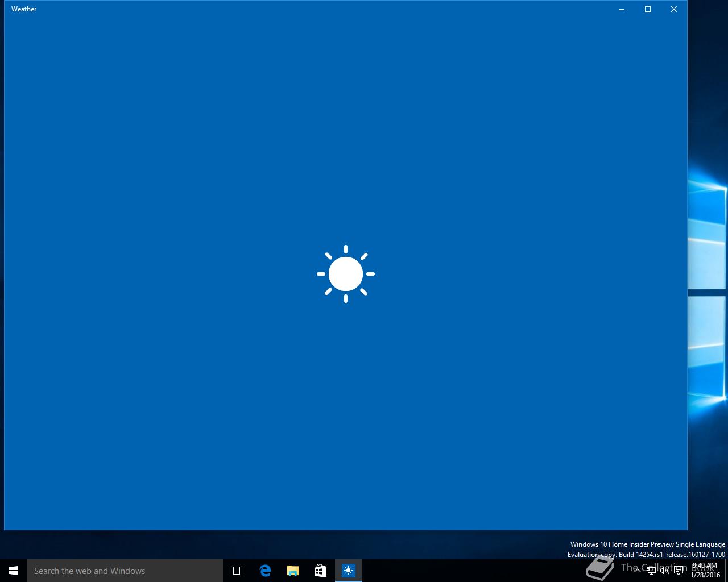Open the Windows Store taskbar icon
728x582 pixels.
(321, 571)
